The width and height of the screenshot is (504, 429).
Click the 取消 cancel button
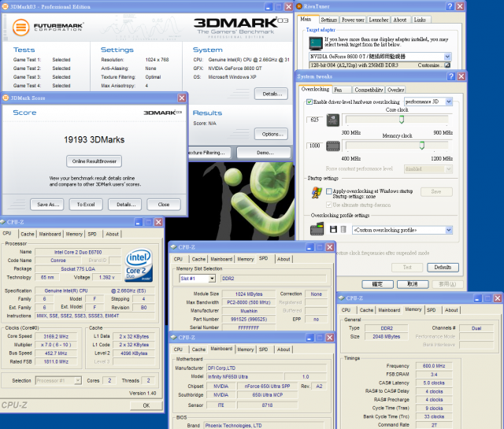coord(413,284)
